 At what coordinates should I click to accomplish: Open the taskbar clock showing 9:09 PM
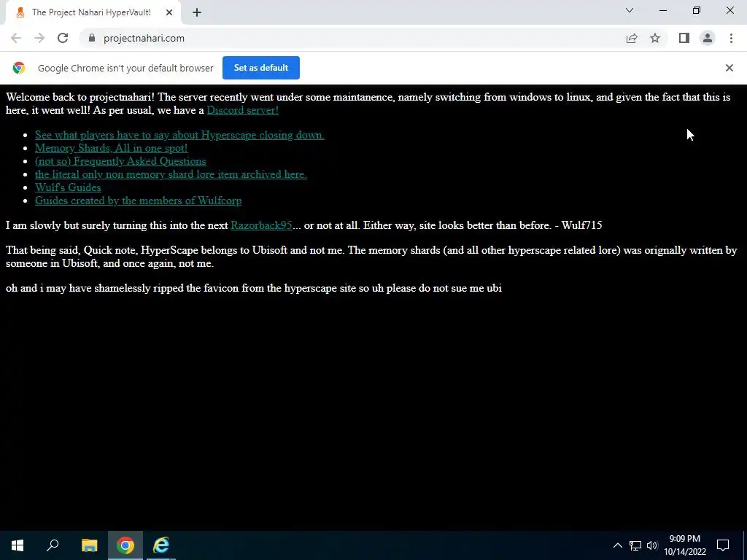click(x=685, y=545)
